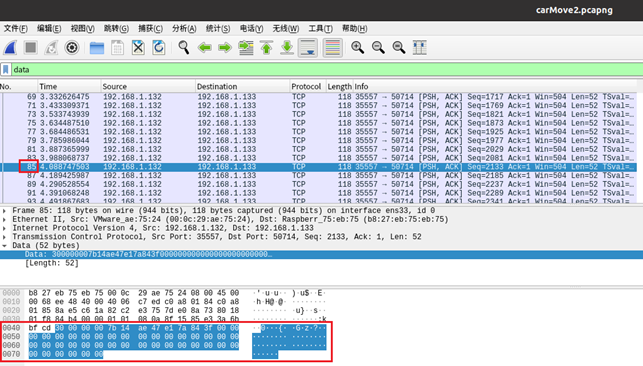Viewport: 643px width, 366px height.
Task: Open the 捕获(C) menu
Action: (x=150, y=28)
